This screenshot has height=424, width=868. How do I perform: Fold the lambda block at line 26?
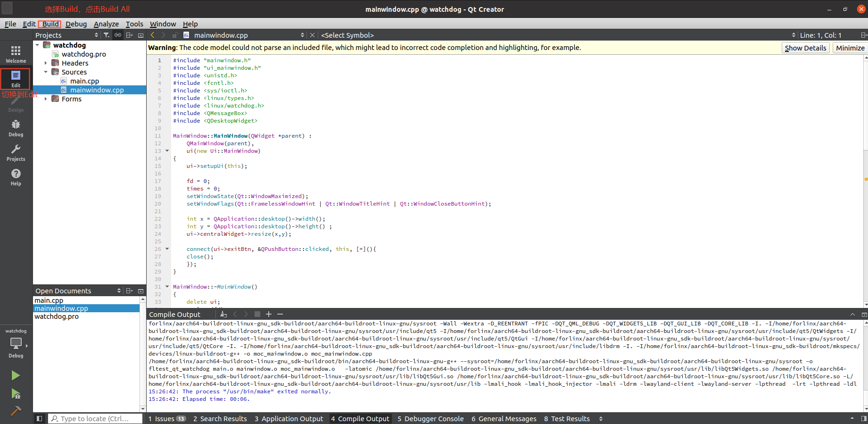[x=167, y=249]
